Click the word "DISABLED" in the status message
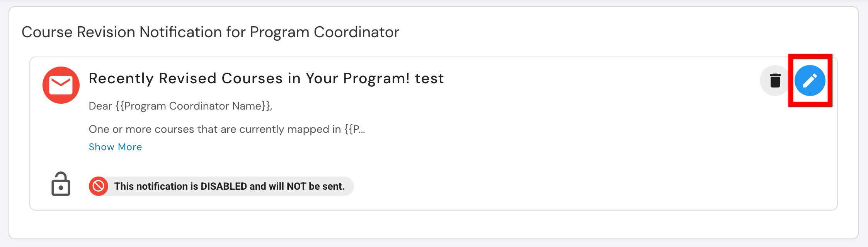Viewport: 868px width, 247px height. pos(223,186)
